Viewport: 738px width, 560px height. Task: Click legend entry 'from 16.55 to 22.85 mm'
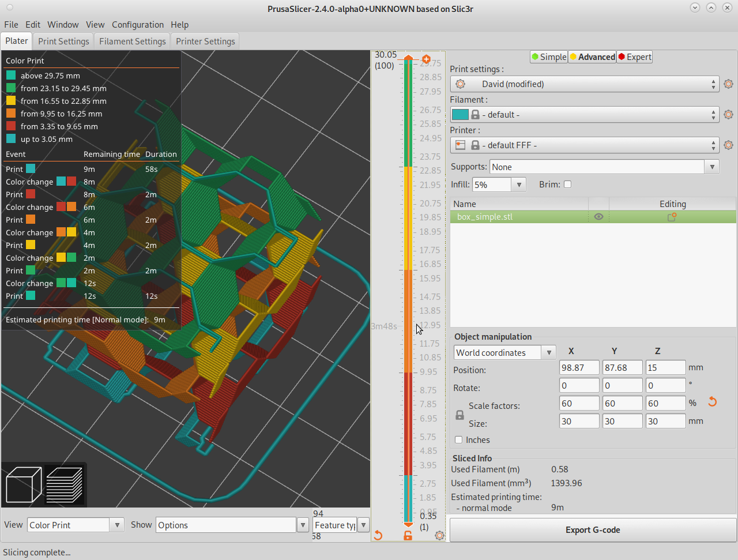coord(63,100)
